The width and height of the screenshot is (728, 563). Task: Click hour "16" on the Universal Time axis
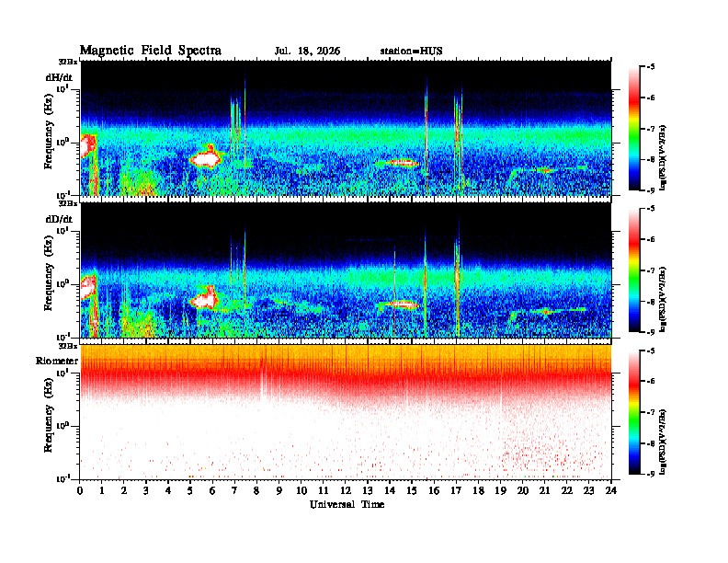[x=434, y=490]
